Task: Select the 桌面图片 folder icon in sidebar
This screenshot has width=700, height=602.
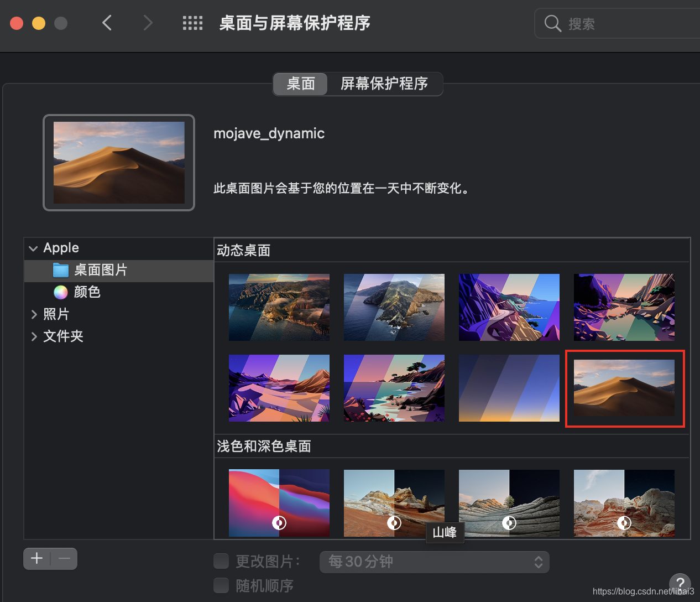Action: 61,271
